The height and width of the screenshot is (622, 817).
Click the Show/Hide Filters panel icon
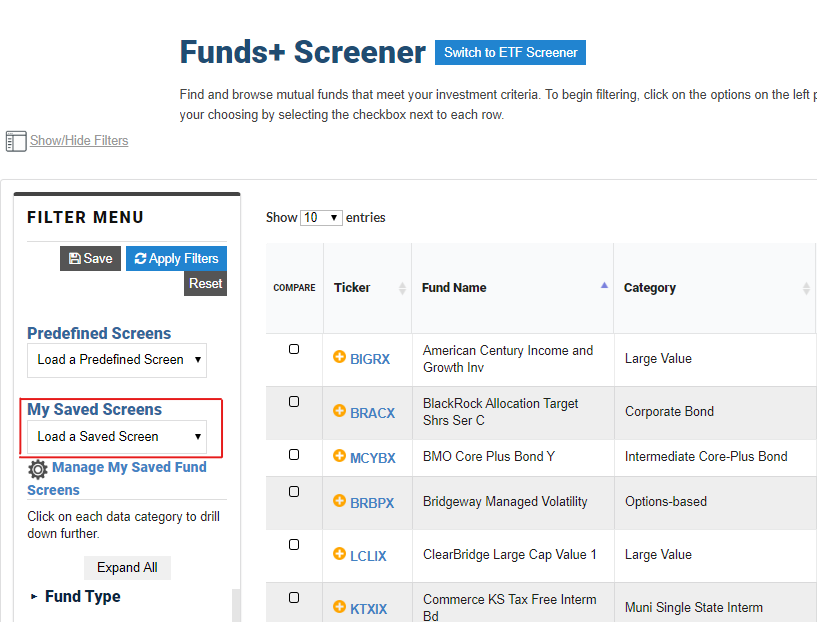point(16,141)
